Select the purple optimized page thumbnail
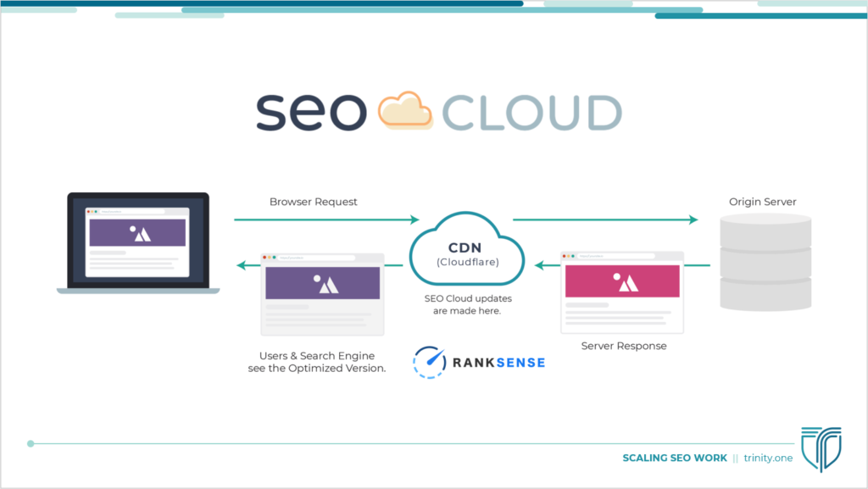The height and width of the screenshot is (489, 868). 323,294
